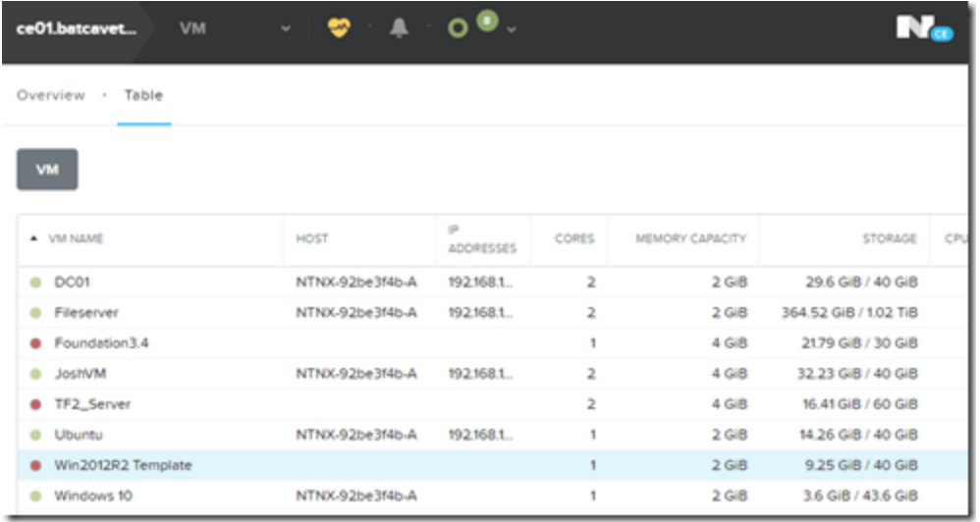Open the alerts bell icon
The image size is (980, 522).
click(x=399, y=28)
